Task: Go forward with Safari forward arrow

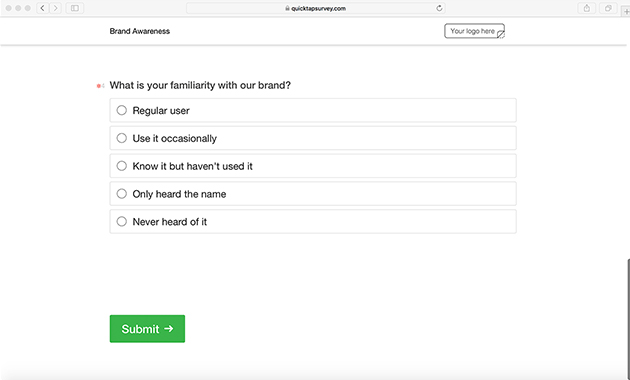Action: point(55,8)
